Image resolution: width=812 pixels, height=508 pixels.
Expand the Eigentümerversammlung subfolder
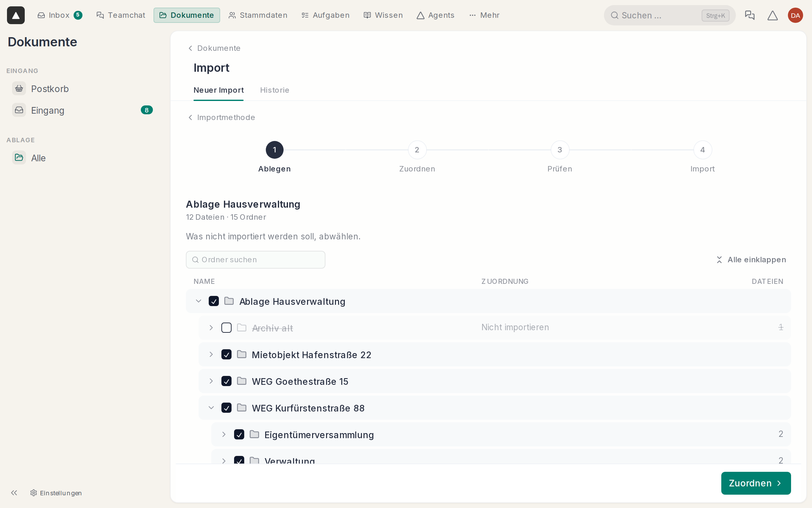[224, 434]
